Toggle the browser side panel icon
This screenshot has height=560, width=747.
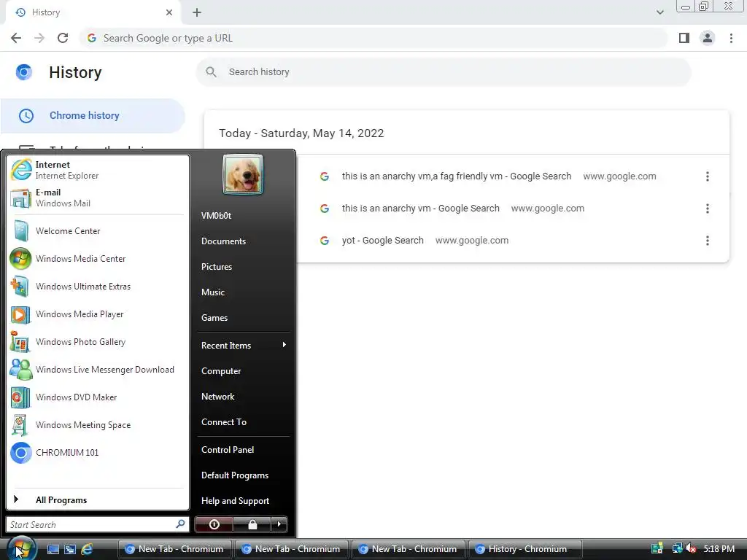pos(684,38)
